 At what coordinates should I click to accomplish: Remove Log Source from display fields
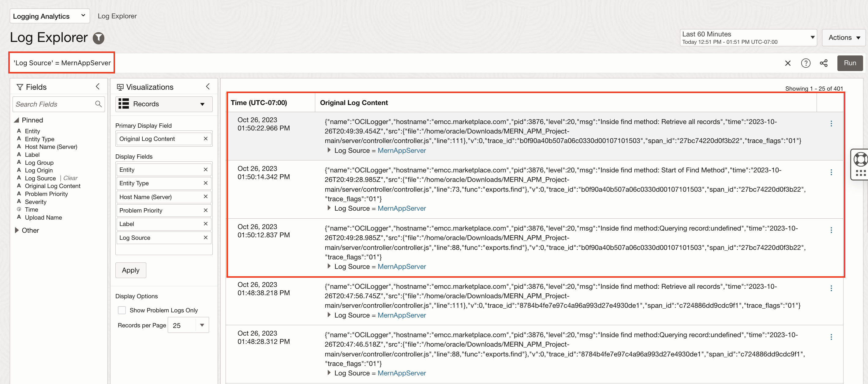point(206,237)
